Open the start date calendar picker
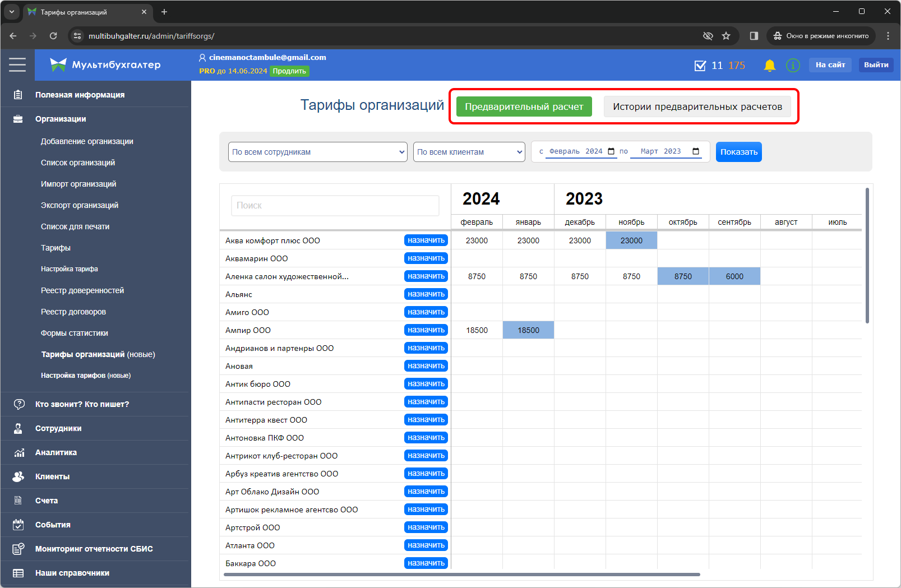This screenshot has height=588, width=901. (611, 151)
